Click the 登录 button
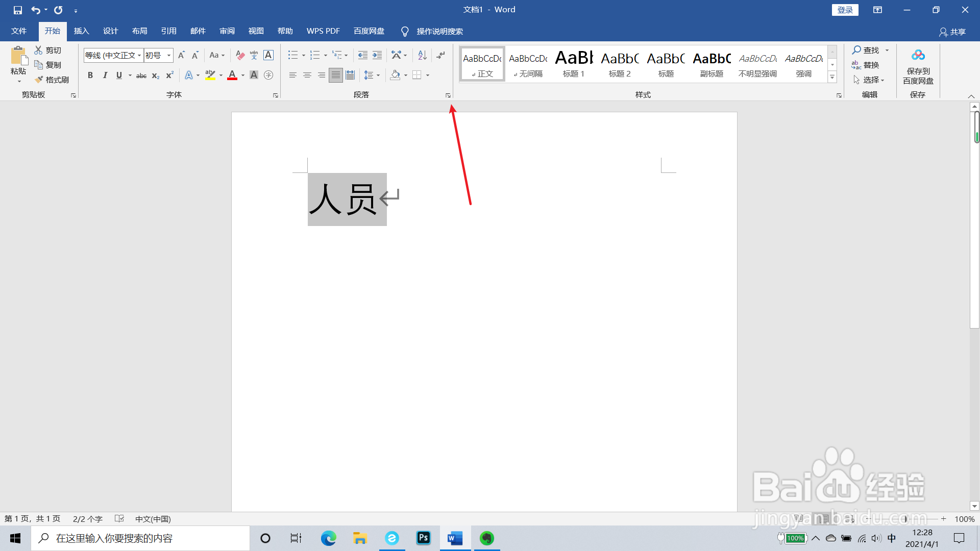Screen dimensions: 980x551 point(845,9)
